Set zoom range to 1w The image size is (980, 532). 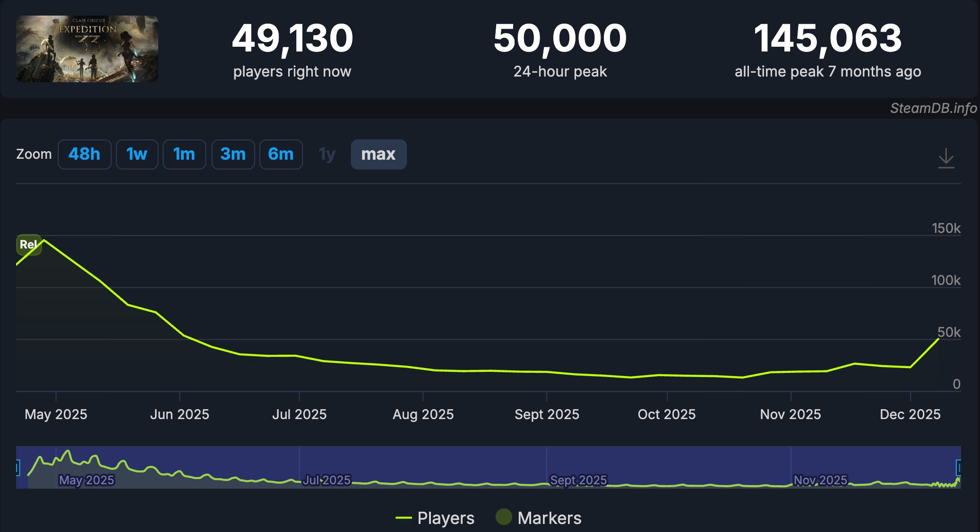pyautogui.click(x=137, y=154)
